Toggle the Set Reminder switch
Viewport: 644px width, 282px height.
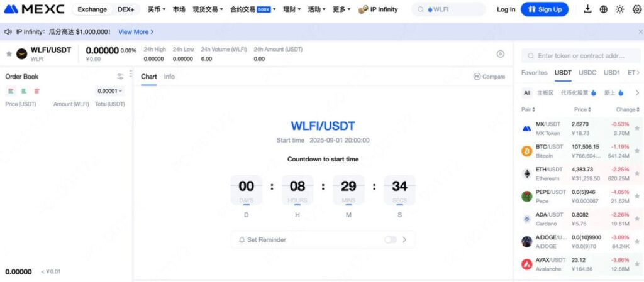click(x=391, y=240)
